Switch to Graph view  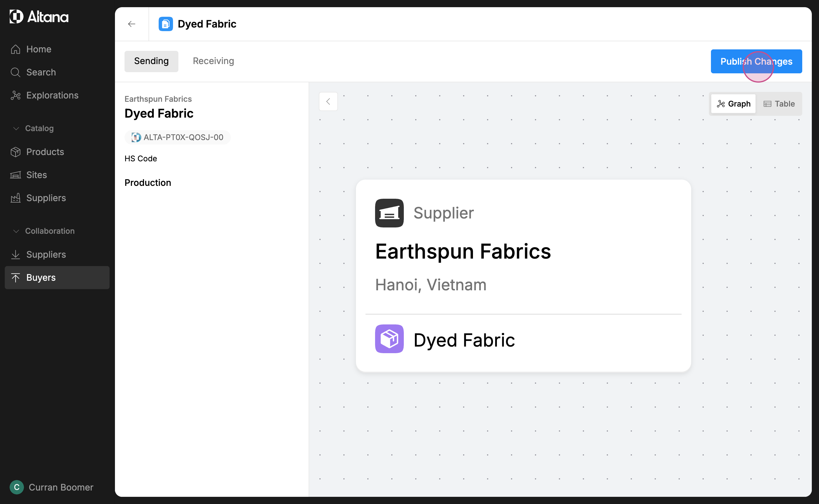point(733,104)
